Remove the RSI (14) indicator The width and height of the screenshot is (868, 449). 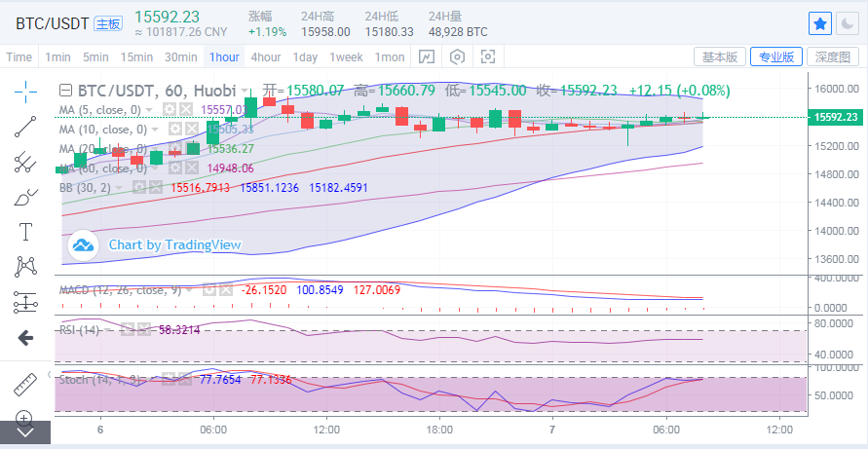[143, 329]
